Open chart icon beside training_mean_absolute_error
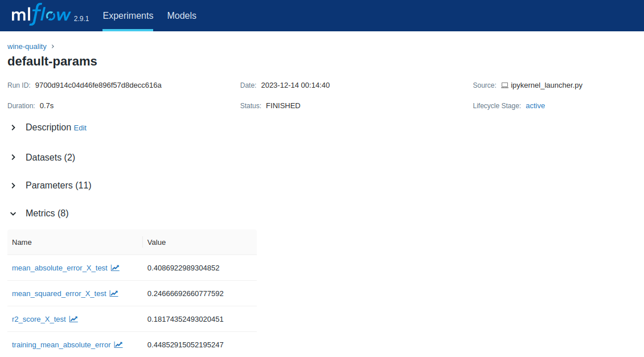 [118, 344]
